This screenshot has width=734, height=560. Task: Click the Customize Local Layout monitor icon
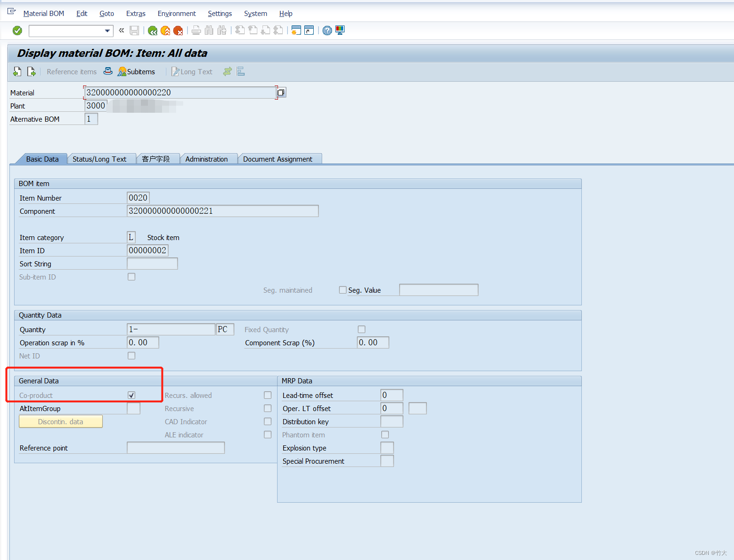click(340, 31)
